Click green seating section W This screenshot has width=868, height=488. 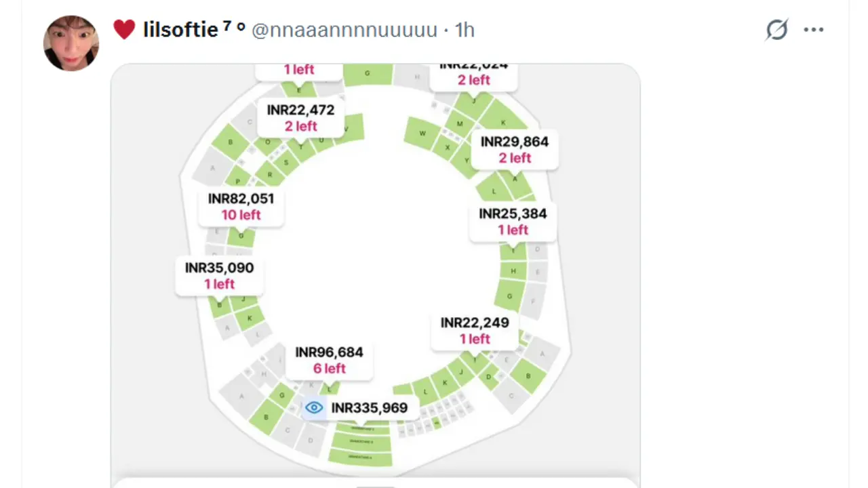pyautogui.click(x=422, y=133)
